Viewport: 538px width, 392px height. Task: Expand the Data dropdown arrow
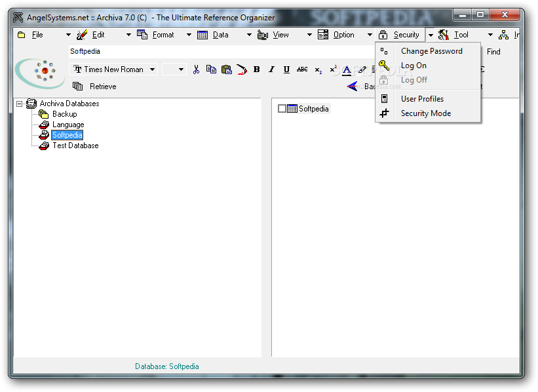(x=250, y=35)
